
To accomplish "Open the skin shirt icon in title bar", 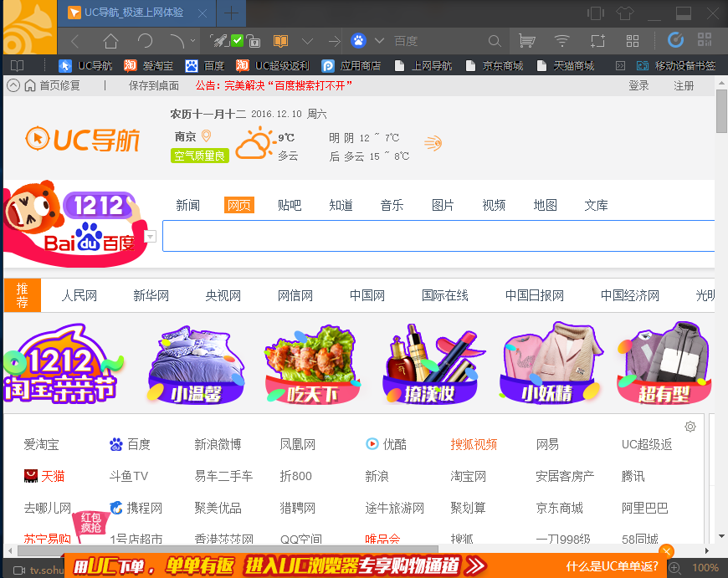I will [x=624, y=13].
